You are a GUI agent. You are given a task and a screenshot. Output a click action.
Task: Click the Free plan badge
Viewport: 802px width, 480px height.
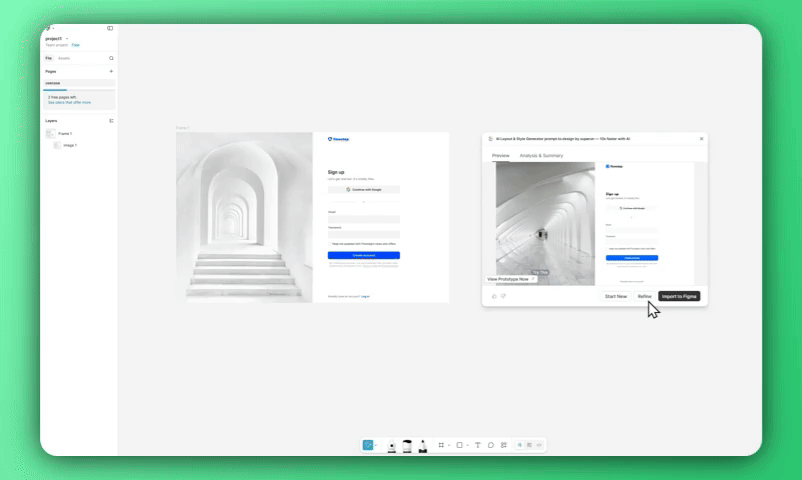[x=76, y=45]
